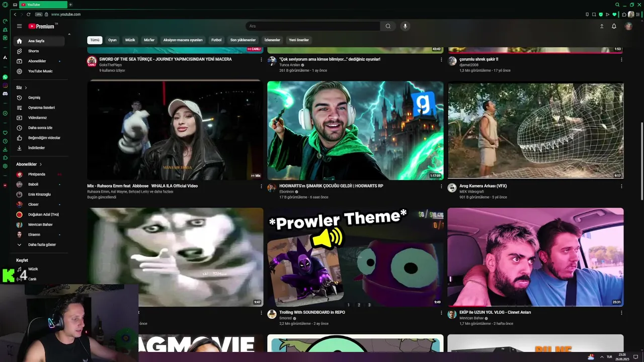Screen dimensions: 644x362
Task: Open Beğendiğim videolar list
Action: (x=39, y=138)
